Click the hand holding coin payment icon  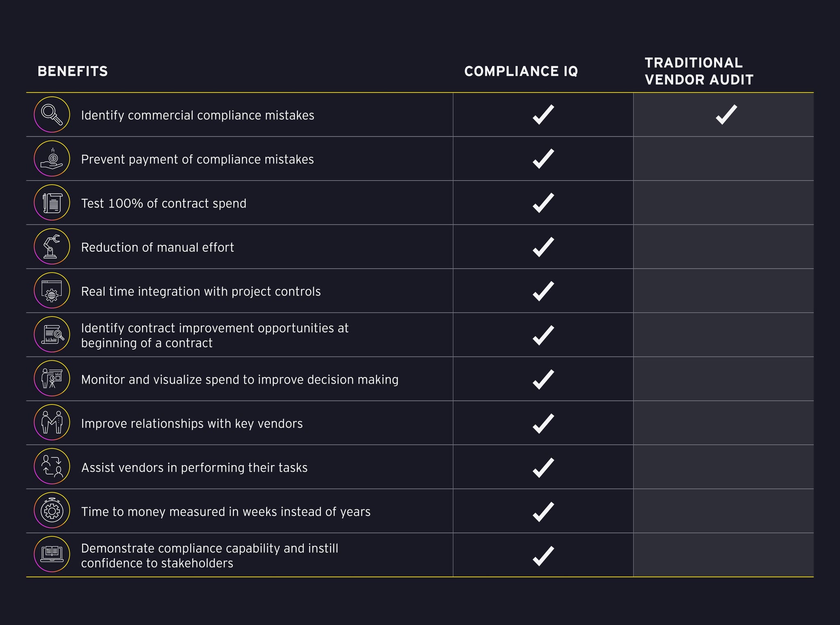coord(52,159)
